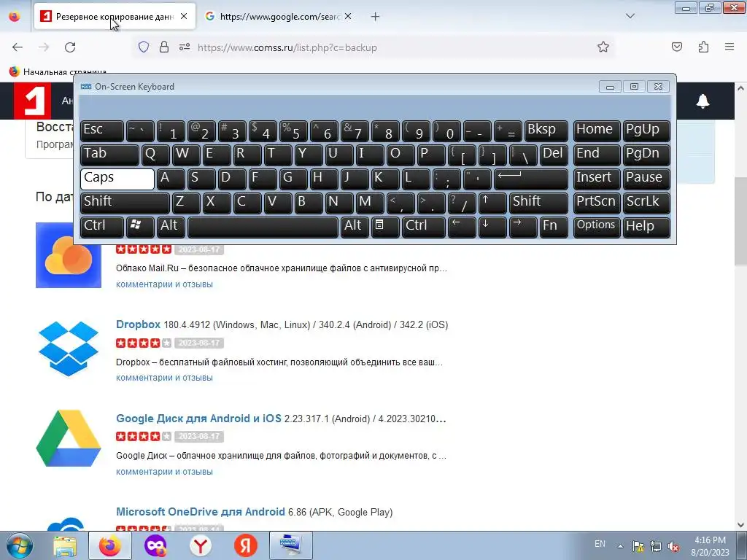The image size is (747, 560).
Task: Show hidden tray icons arrow
Action: [x=620, y=546]
